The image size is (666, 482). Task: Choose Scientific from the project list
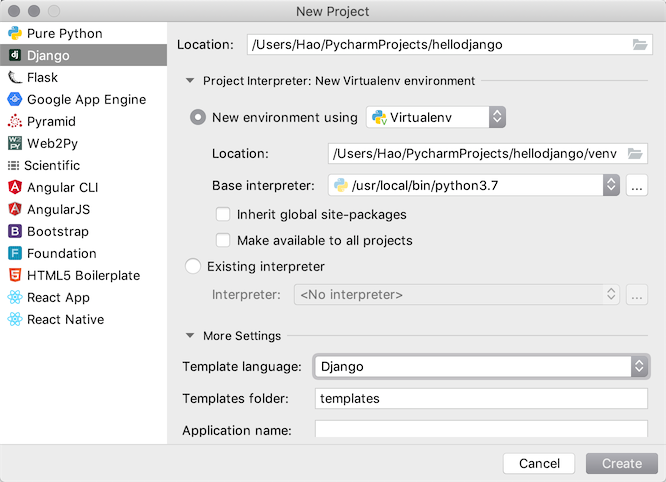pos(52,165)
